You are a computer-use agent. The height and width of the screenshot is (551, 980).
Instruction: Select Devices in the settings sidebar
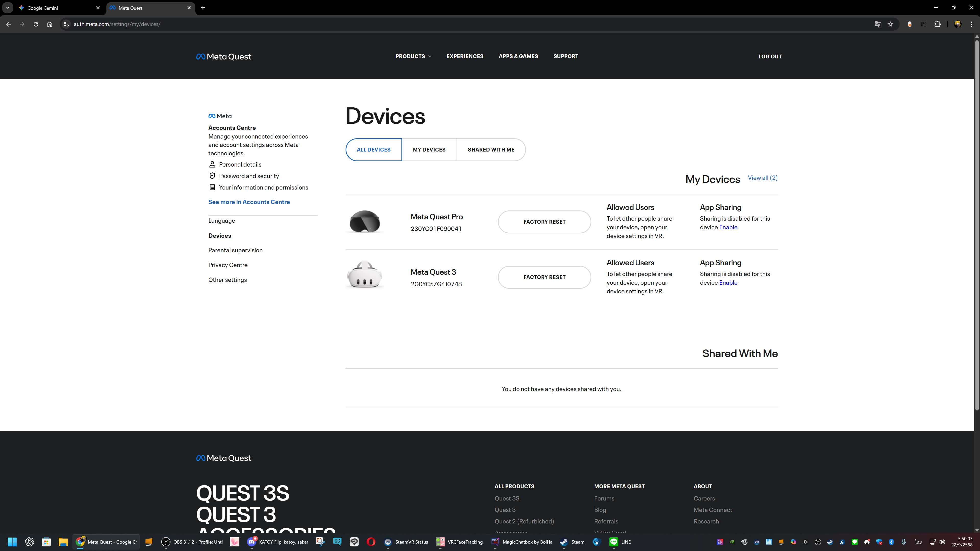pos(219,235)
